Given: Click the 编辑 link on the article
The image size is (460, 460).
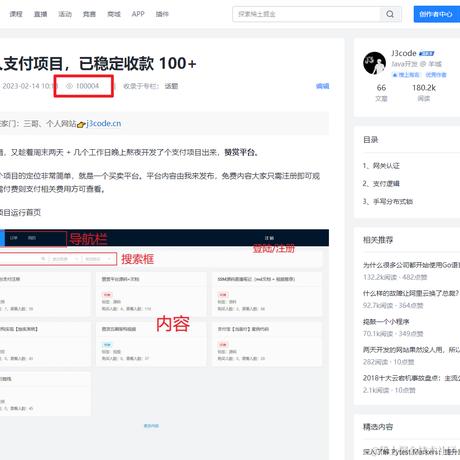Looking at the screenshot, I should point(322,86).
